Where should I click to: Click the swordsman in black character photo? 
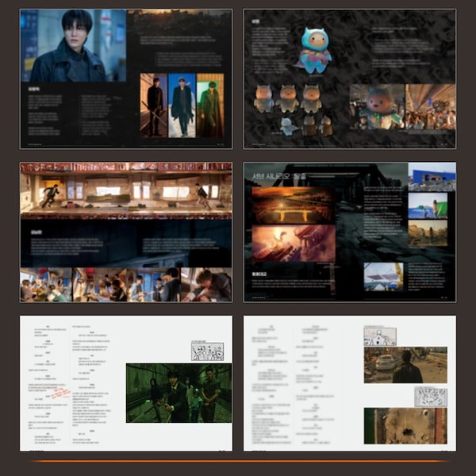[154, 106]
